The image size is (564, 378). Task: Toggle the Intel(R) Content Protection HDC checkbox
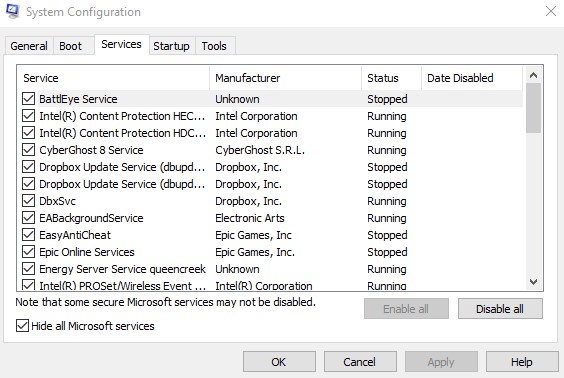[x=28, y=133]
